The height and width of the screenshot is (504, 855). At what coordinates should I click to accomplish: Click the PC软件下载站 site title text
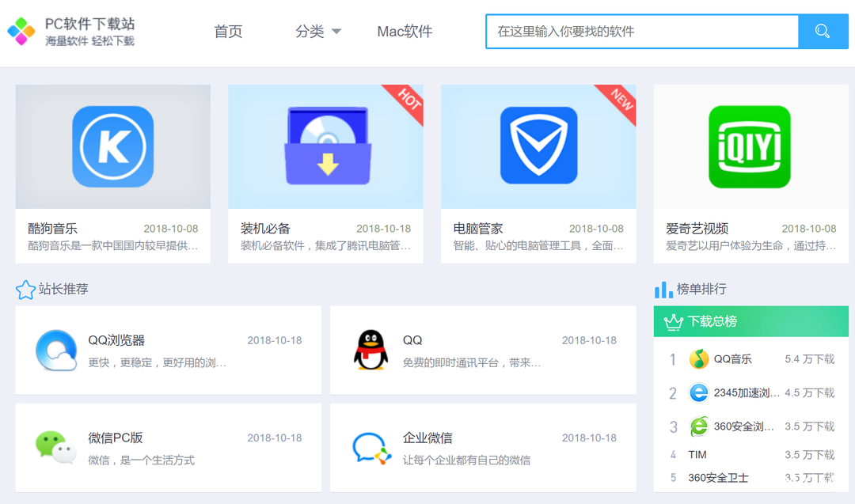(x=90, y=24)
